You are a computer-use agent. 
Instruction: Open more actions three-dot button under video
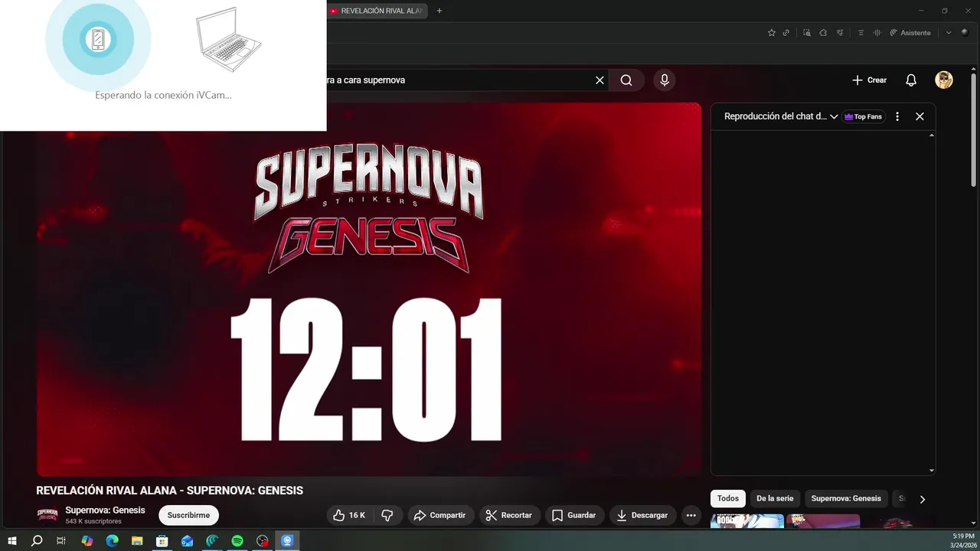(x=691, y=515)
